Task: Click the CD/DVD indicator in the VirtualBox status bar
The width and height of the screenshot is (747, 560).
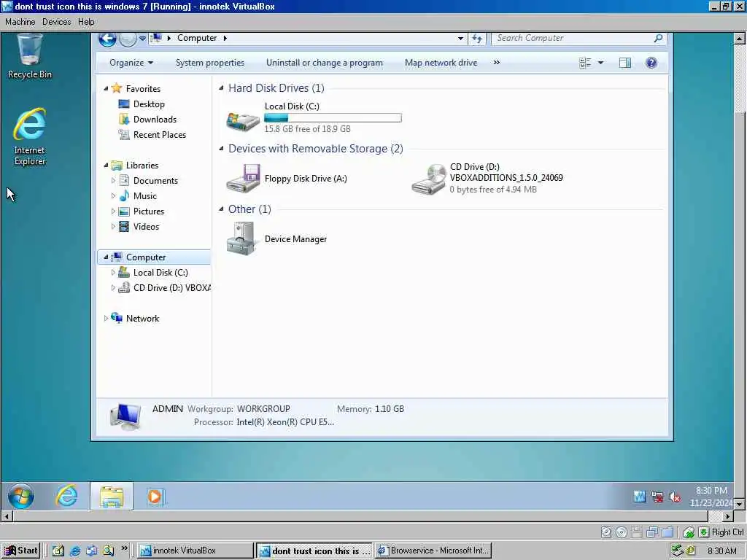Action: tap(622, 532)
